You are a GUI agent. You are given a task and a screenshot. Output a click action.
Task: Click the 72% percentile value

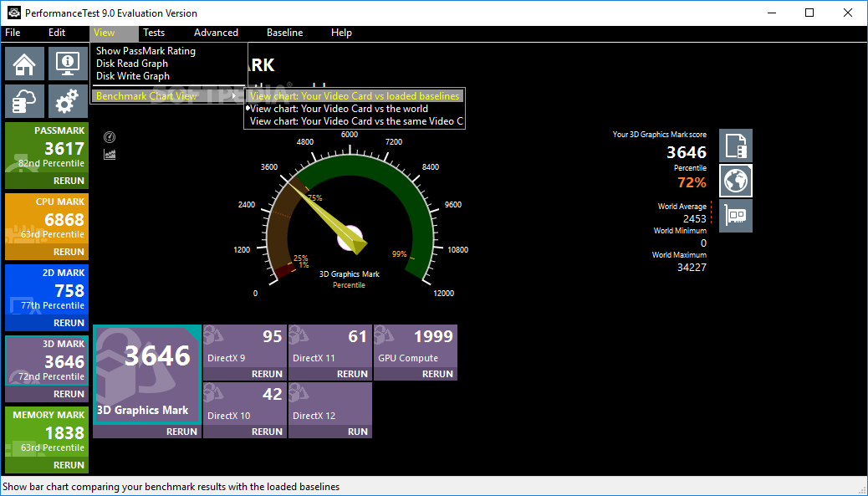coord(692,182)
